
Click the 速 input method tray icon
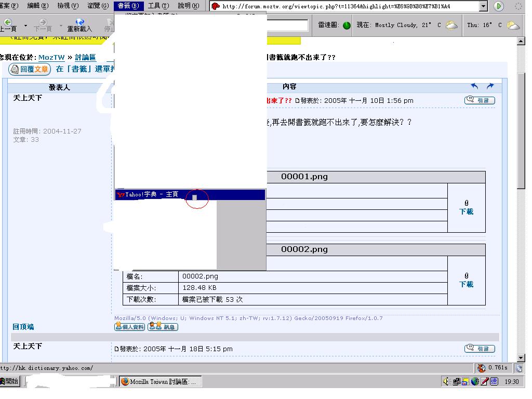(x=494, y=381)
